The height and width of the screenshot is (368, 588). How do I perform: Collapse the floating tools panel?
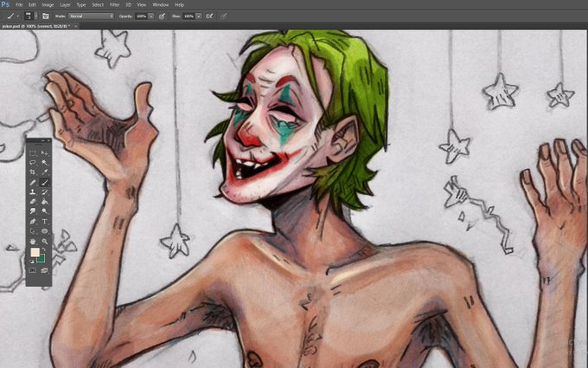[42, 140]
